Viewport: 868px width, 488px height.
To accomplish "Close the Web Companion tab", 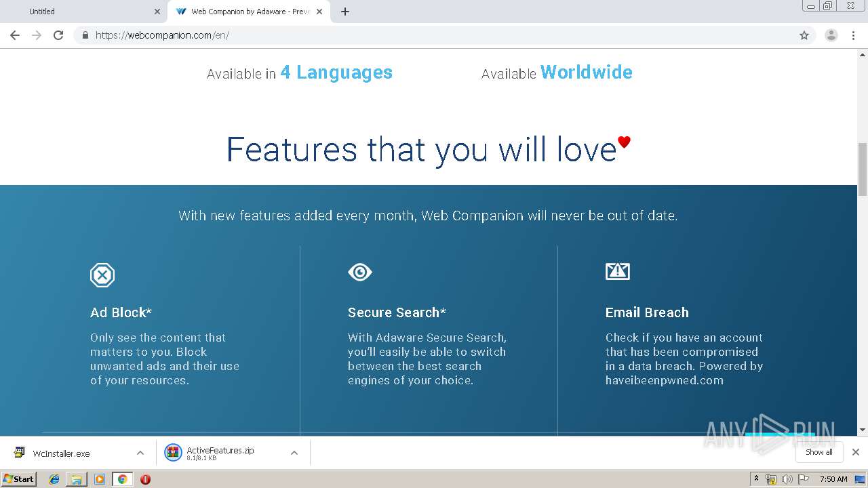I will coord(319,12).
